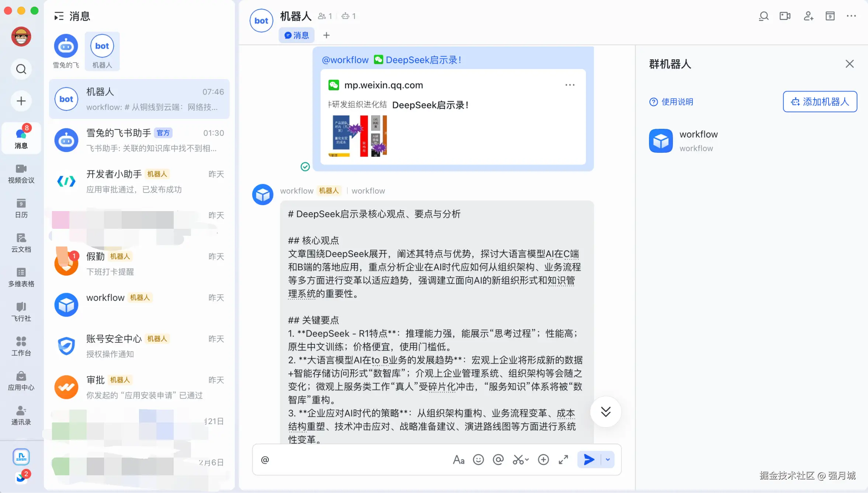The image size is (868, 493).
Task: Open 云文档 in left navigation
Action: (21, 242)
